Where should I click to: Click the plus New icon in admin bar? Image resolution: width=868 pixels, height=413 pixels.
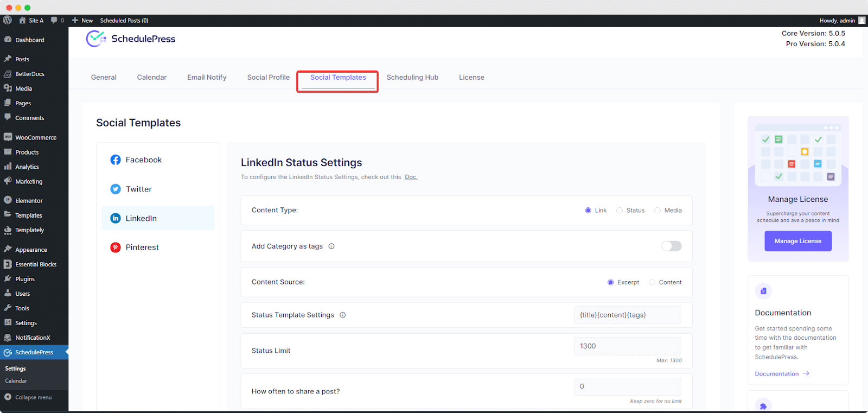pos(75,20)
